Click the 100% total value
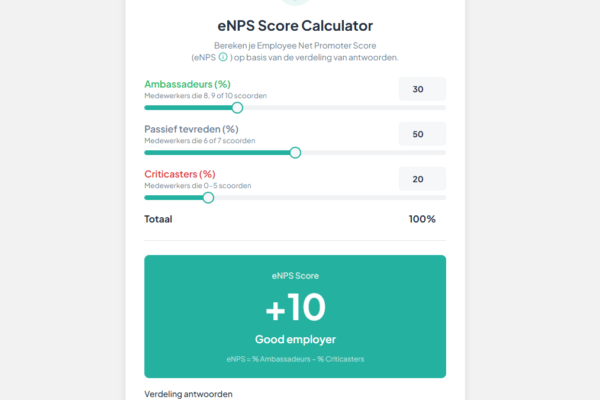This screenshot has width=600, height=400. pos(422,219)
